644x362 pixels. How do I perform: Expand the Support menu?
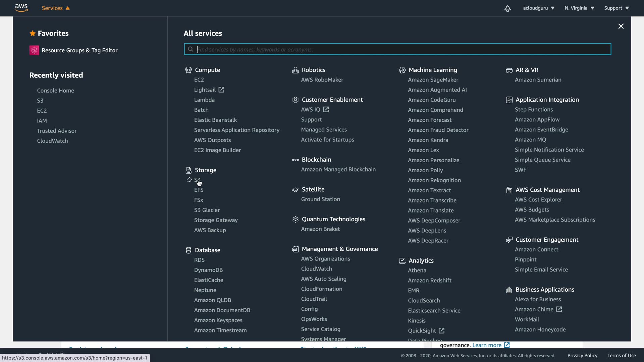pos(616,8)
